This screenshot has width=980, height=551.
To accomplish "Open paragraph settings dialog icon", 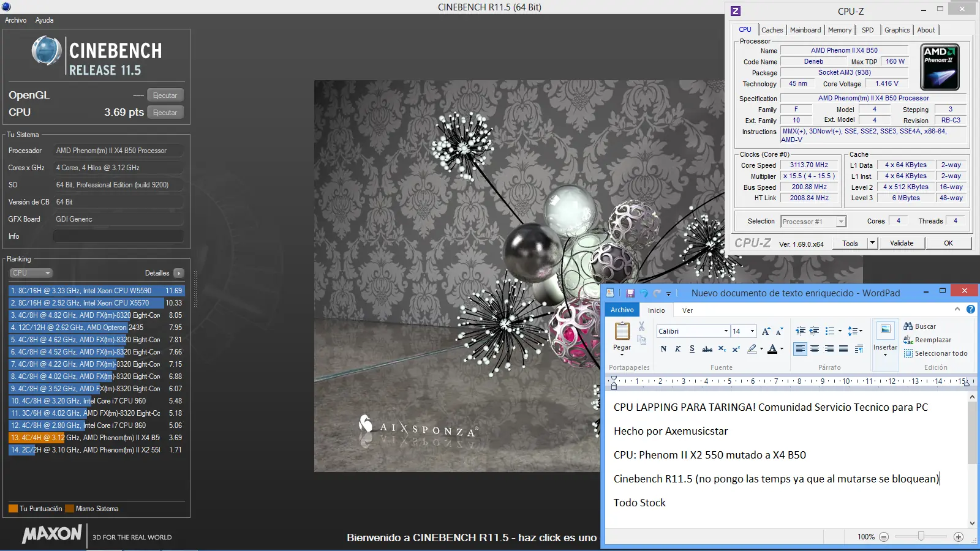I will pos(859,349).
